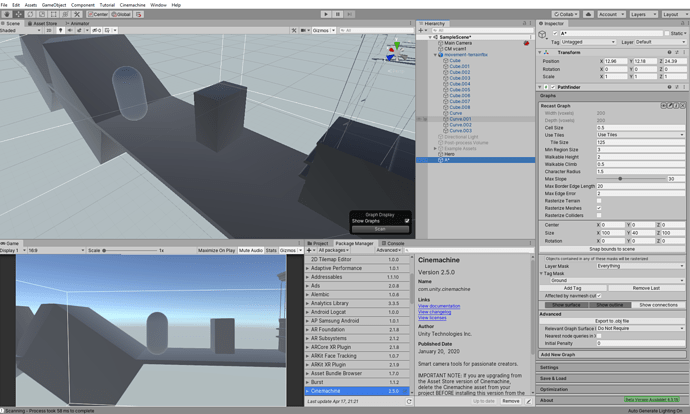Click the Play button
This screenshot has width=690, height=414.
pos(326,14)
